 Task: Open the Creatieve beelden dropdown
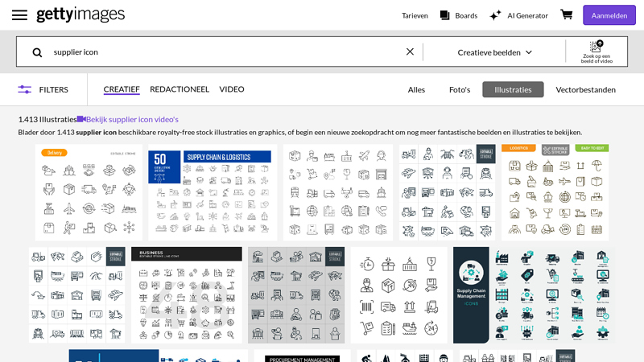click(x=494, y=52)
